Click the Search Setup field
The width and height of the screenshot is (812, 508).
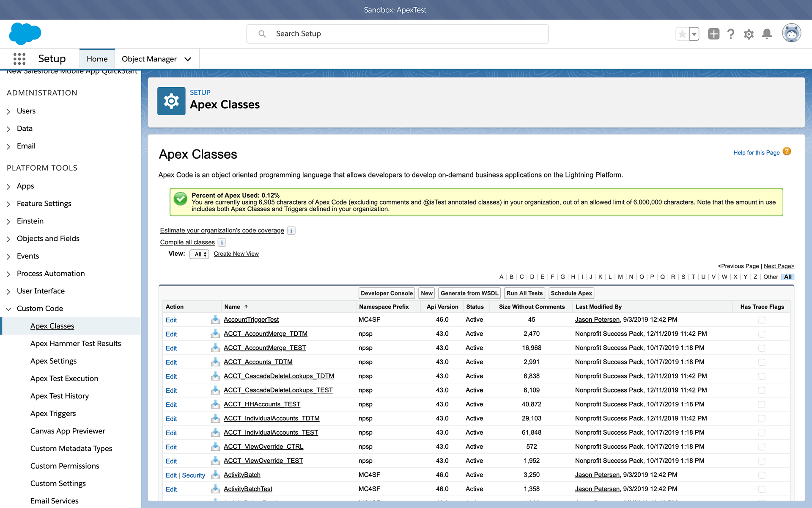pos(398,34)
